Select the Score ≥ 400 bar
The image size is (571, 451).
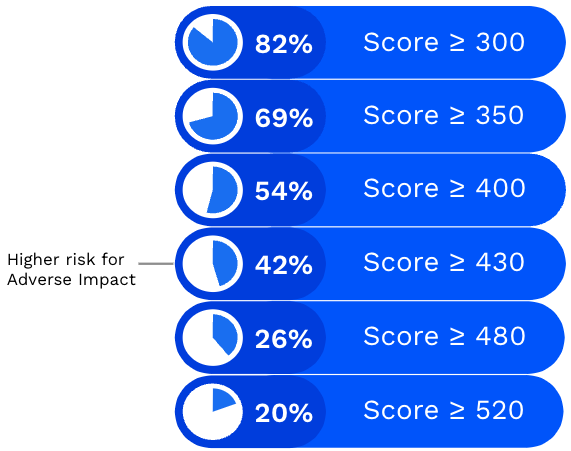(x=370, y=190)
